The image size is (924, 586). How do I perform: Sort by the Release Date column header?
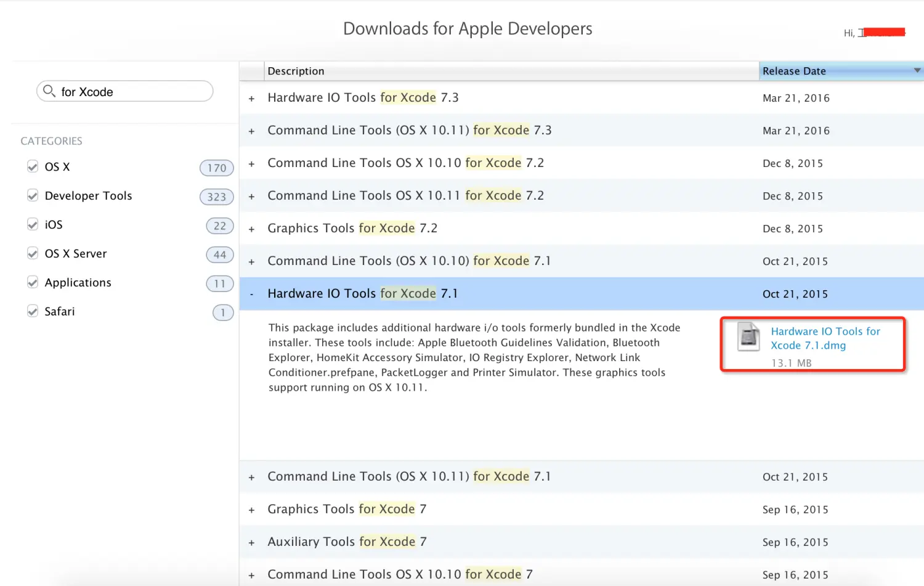pos(841,71)
